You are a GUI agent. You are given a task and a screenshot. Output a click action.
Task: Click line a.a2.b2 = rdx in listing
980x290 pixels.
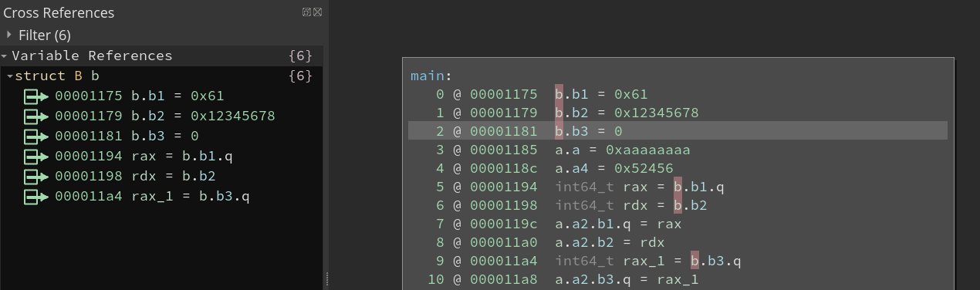[610, 242]
